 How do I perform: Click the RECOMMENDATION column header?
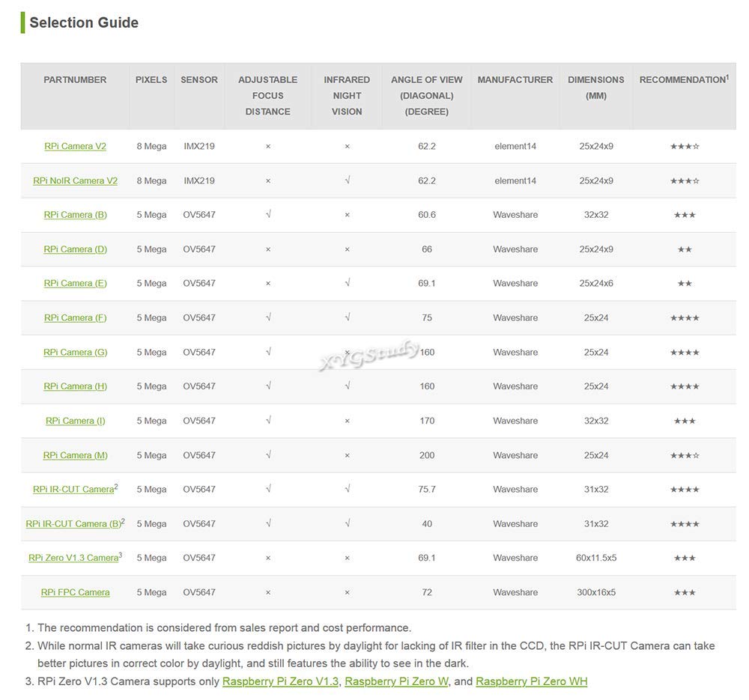coord(684,79)
